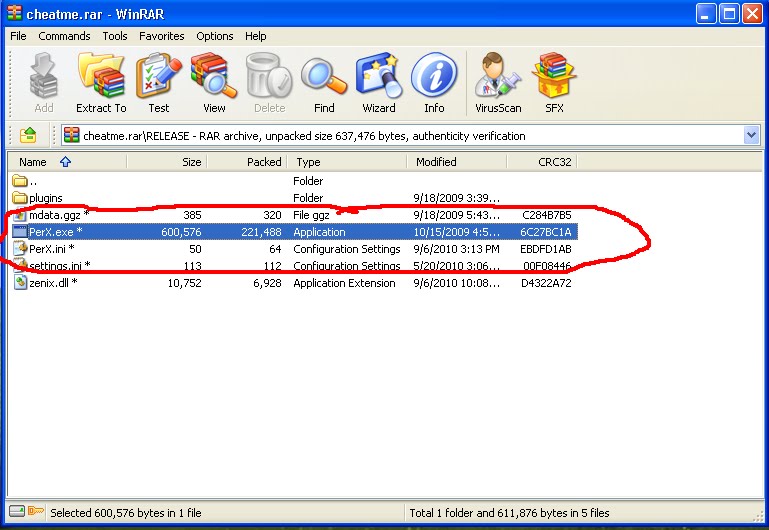Click CRC32 value C284B7B5

[x=547, y=215]
